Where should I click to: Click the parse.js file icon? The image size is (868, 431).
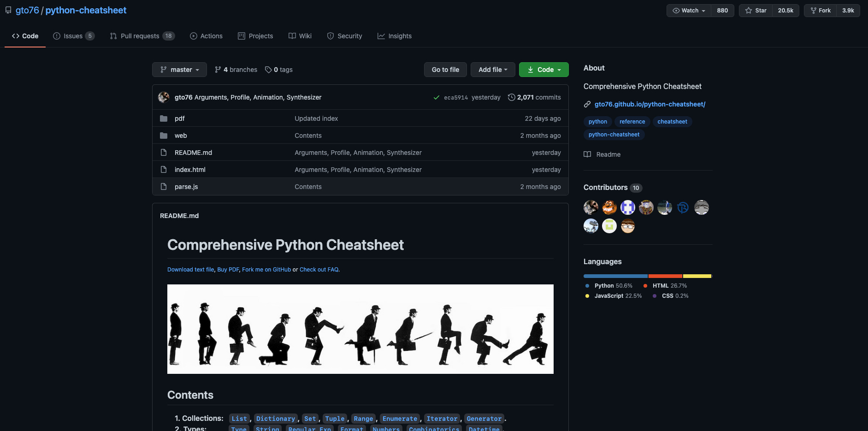click(x=164, y=187)
